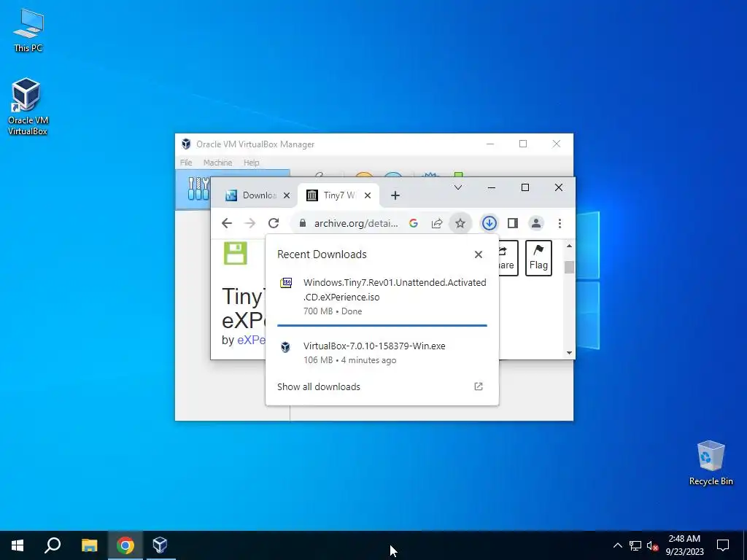Open taskbar Search magnifier
Image resolution: width=747 pixels, height=560 pixels.
coord(53,545)
